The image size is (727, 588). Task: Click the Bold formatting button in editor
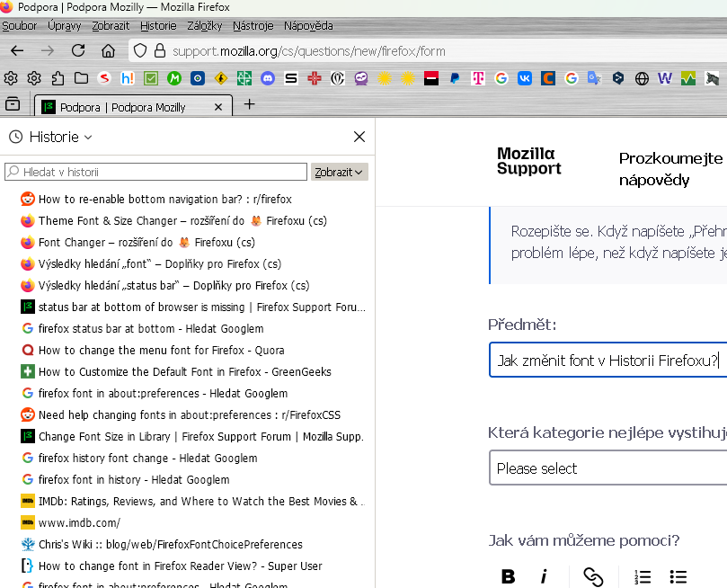508,576
